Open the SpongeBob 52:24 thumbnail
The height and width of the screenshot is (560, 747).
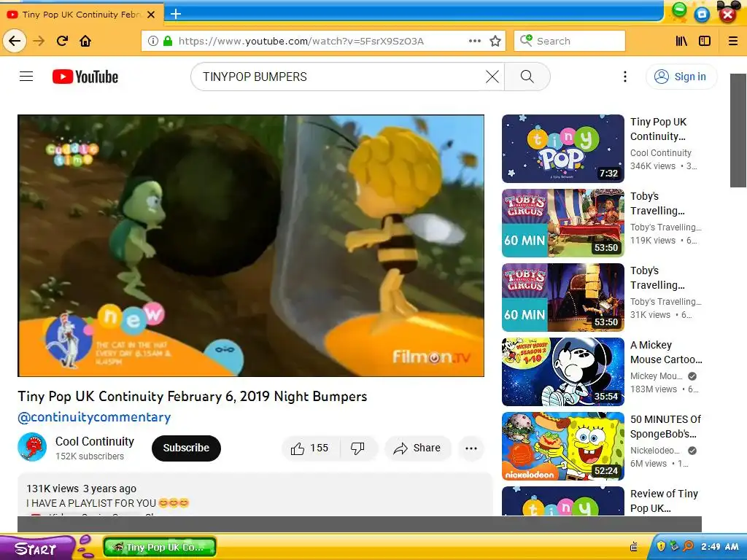tap(563, 446)
